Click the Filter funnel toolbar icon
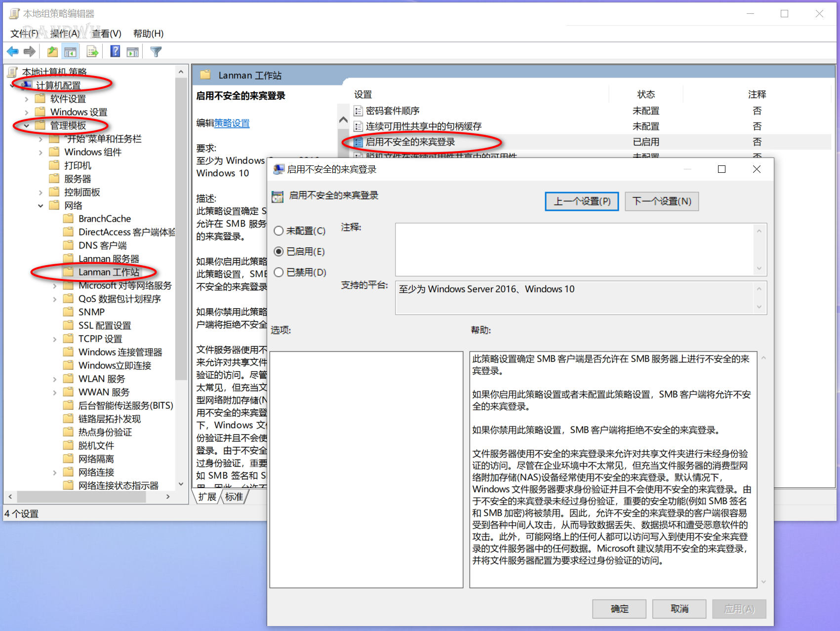840x631 pixels. [x=156, y=51]
